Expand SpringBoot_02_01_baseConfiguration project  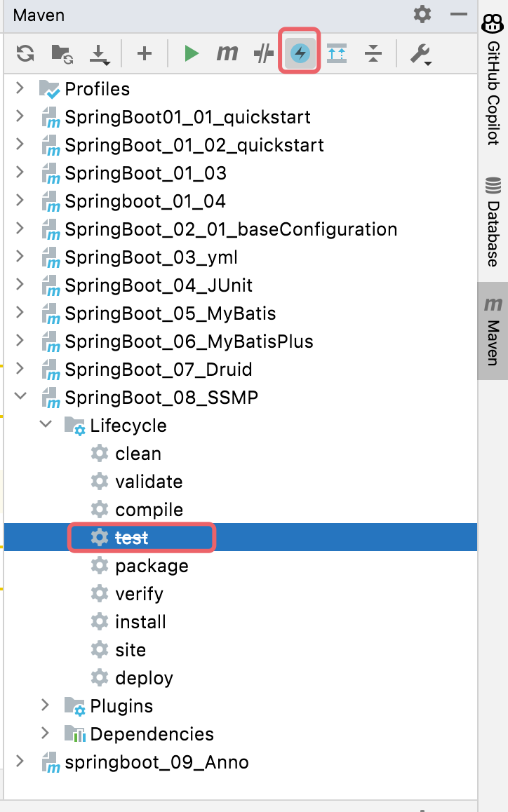click(20, 229)
